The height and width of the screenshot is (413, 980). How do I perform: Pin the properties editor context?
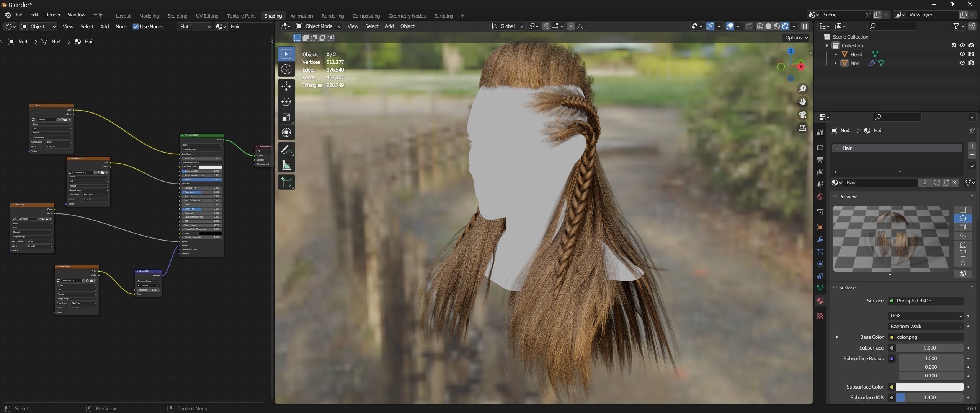click(x=972, y=131)
